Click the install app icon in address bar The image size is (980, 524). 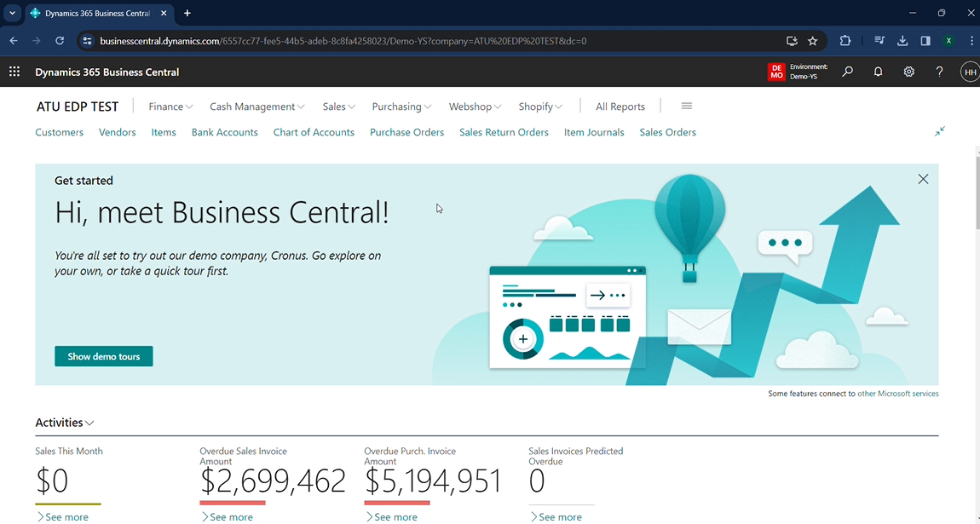point(792,41)
